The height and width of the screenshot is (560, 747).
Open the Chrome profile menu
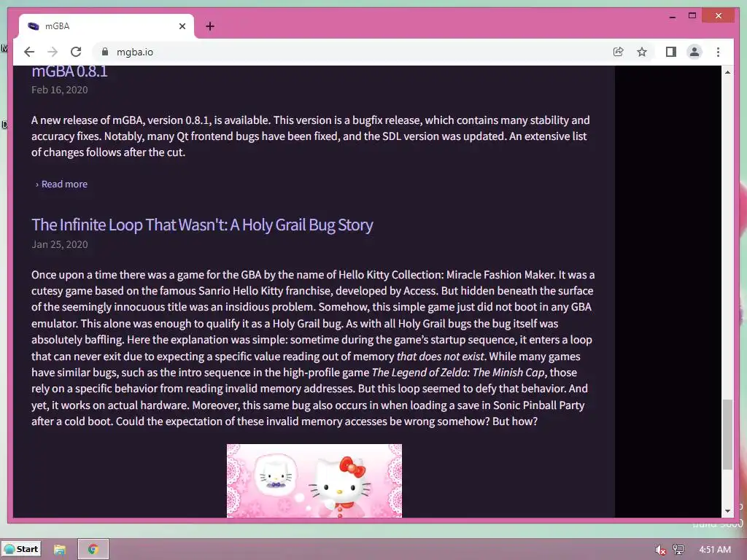click(x=694, y=52)
